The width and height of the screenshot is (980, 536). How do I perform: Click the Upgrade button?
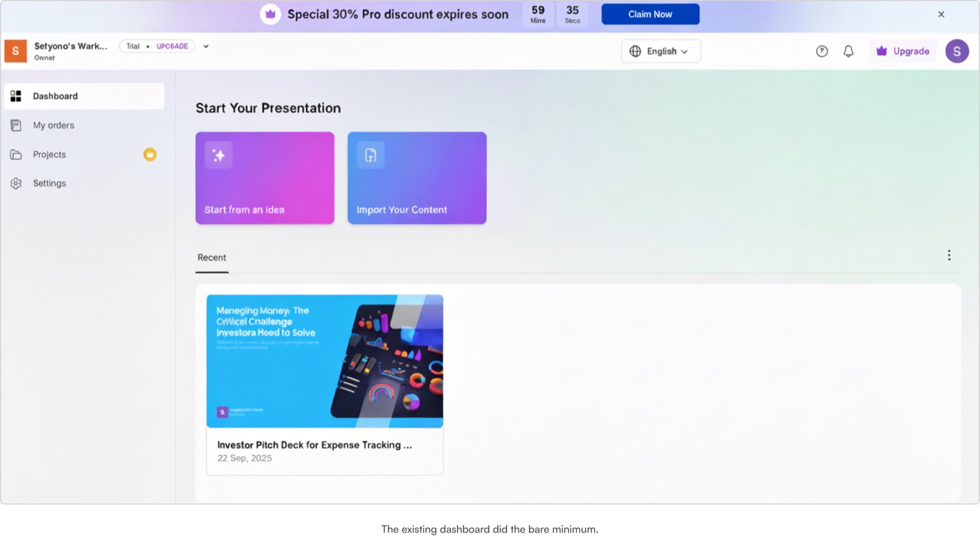click(903, 51)
